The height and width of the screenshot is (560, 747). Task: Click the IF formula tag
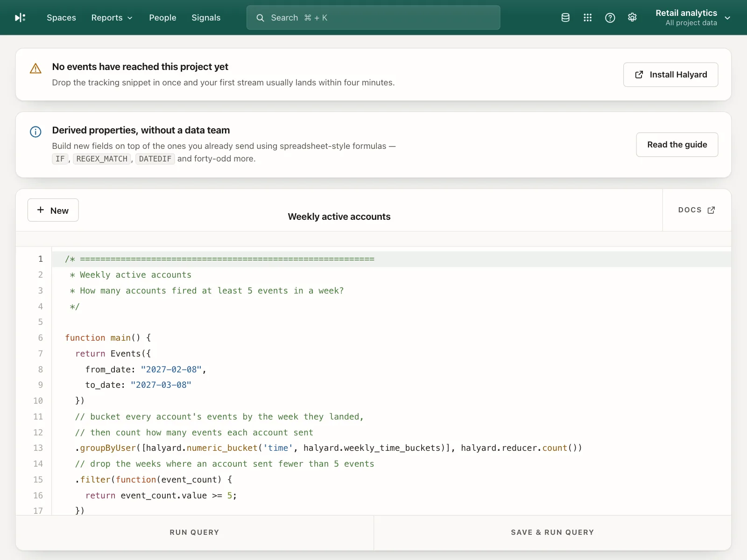click(x=60, y=159)
